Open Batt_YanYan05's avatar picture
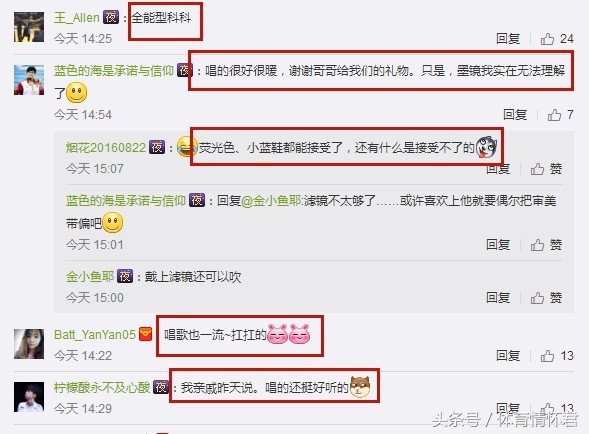 tap(29, 344)
